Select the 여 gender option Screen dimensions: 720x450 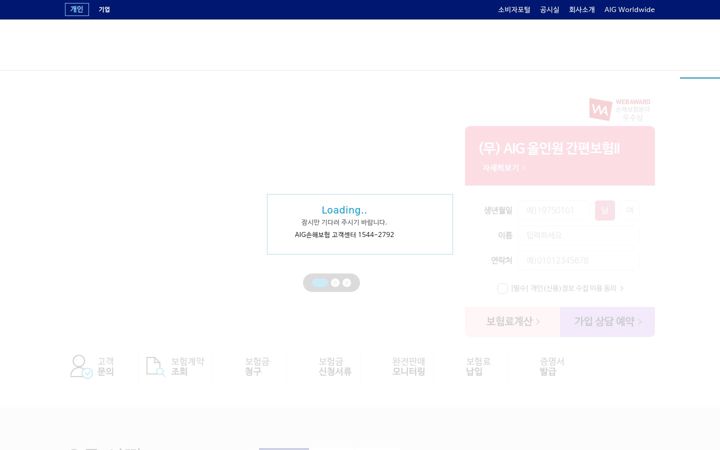(629, 210)
